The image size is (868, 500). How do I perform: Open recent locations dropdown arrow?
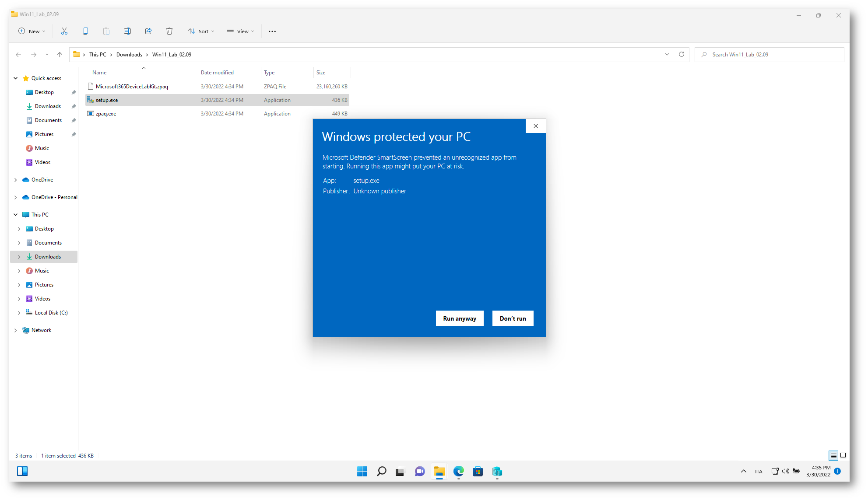tap(47, 55)
